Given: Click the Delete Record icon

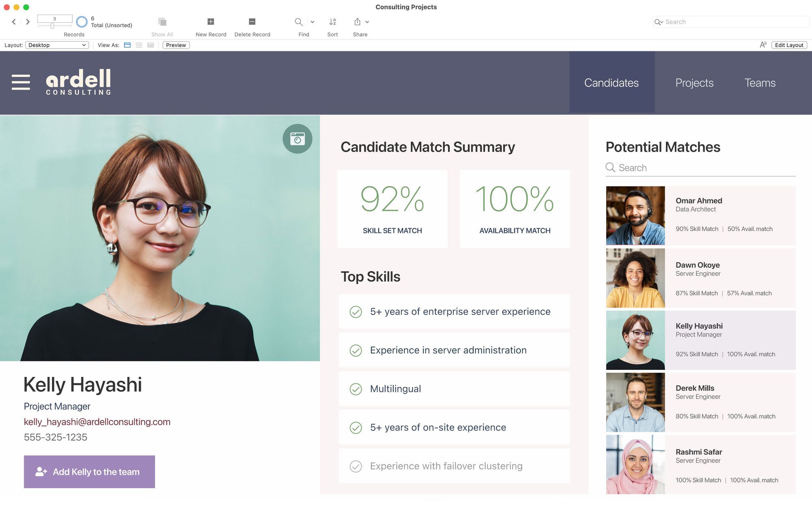Looking at the screenshot, I should coord(252,22).
